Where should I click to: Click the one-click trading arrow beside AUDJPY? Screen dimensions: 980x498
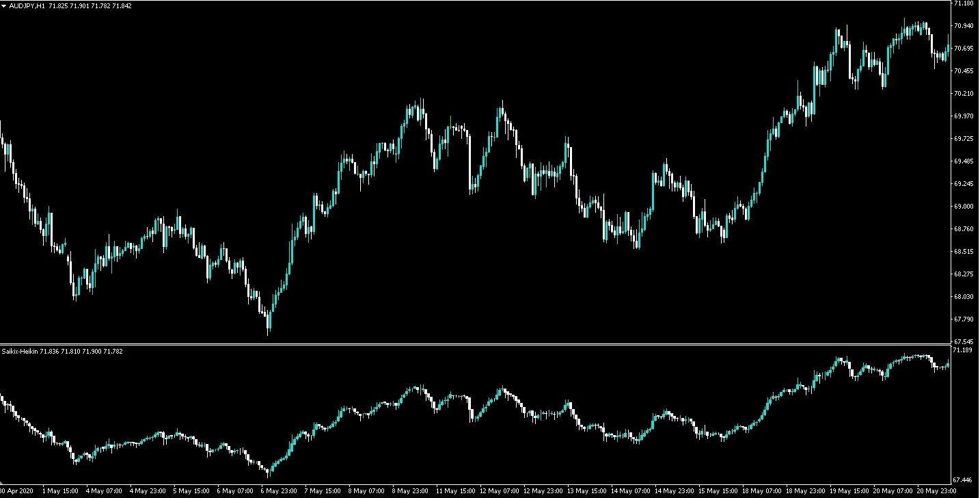pos(3,6)
